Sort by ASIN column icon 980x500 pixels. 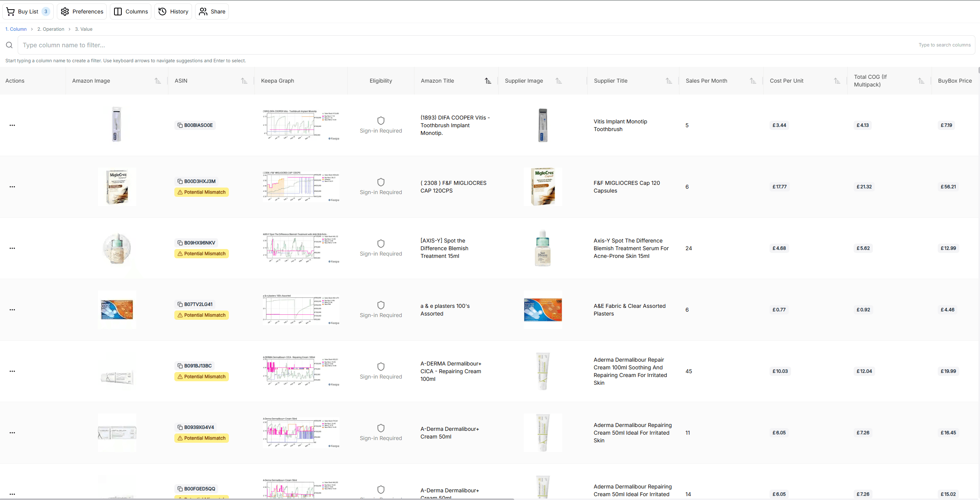coord(244,81)
